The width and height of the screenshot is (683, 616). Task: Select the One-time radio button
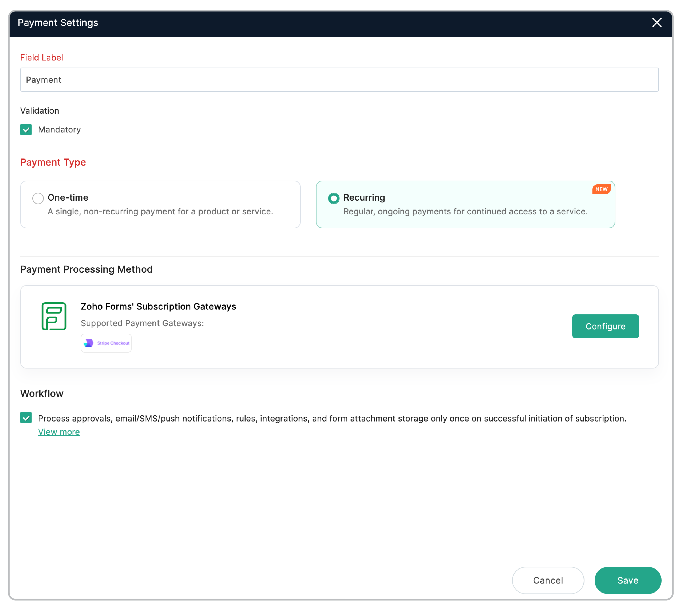[x=38, y=198]
